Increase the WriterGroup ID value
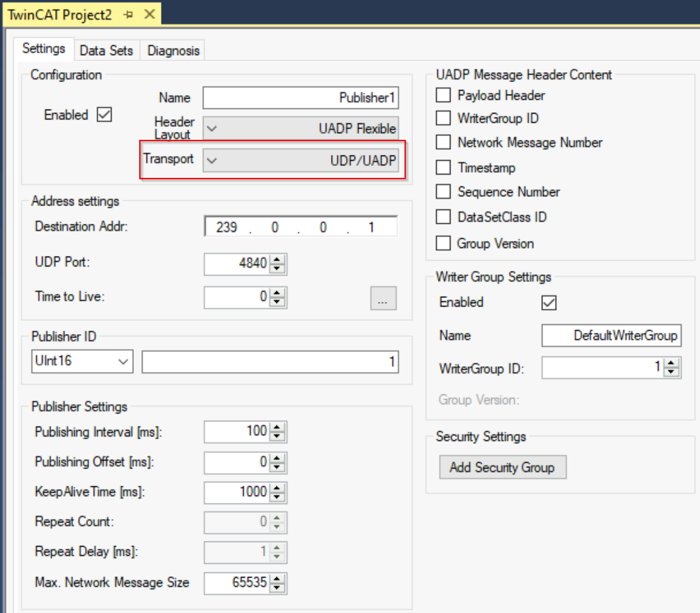Image resolution: width=700 pixels, height=613 pixels. tap(671, 363)
